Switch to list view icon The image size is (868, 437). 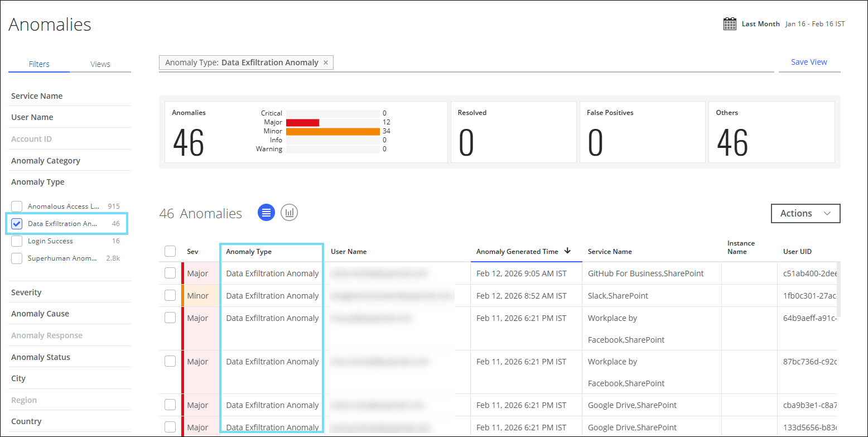[266, 213]
